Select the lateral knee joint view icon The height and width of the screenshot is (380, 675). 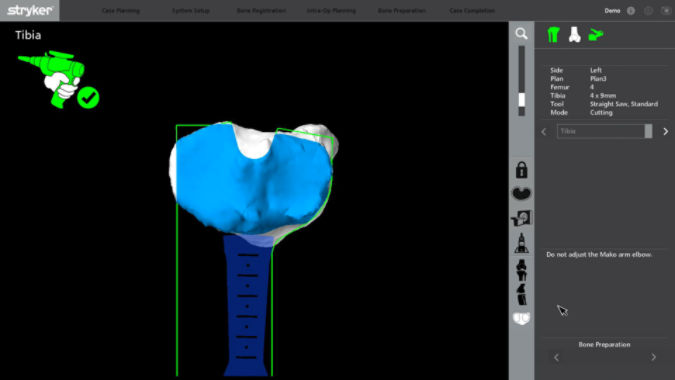[521, 295]
